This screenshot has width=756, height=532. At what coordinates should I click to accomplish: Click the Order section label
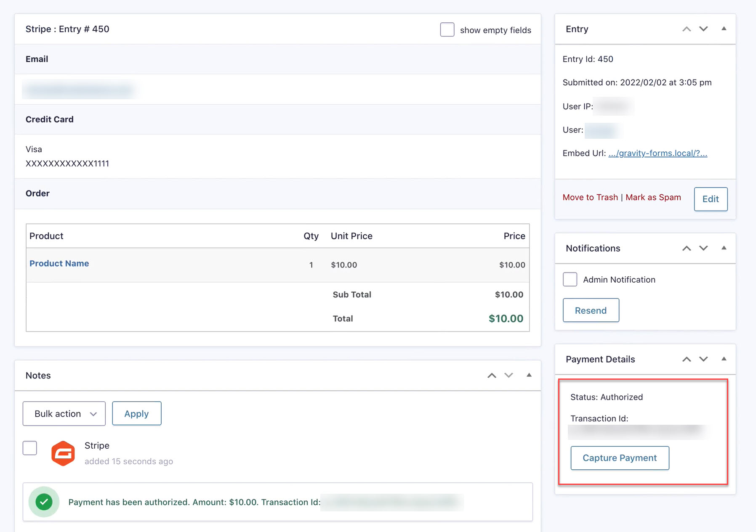pos(37,193)
